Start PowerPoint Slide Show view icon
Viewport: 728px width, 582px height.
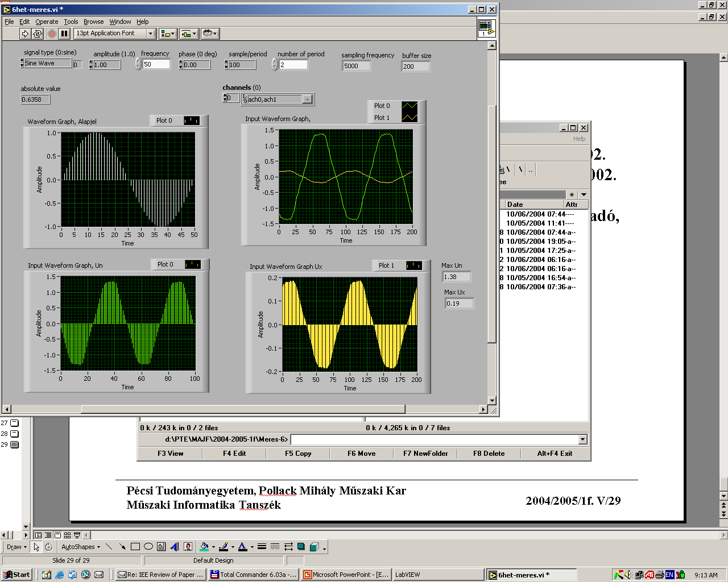(77, 535)
